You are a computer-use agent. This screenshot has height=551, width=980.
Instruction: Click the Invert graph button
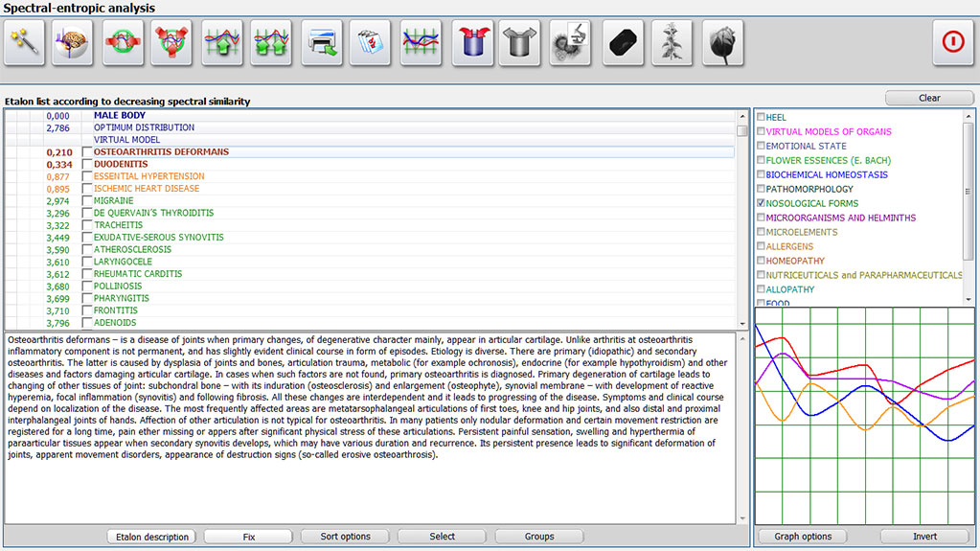923,537
